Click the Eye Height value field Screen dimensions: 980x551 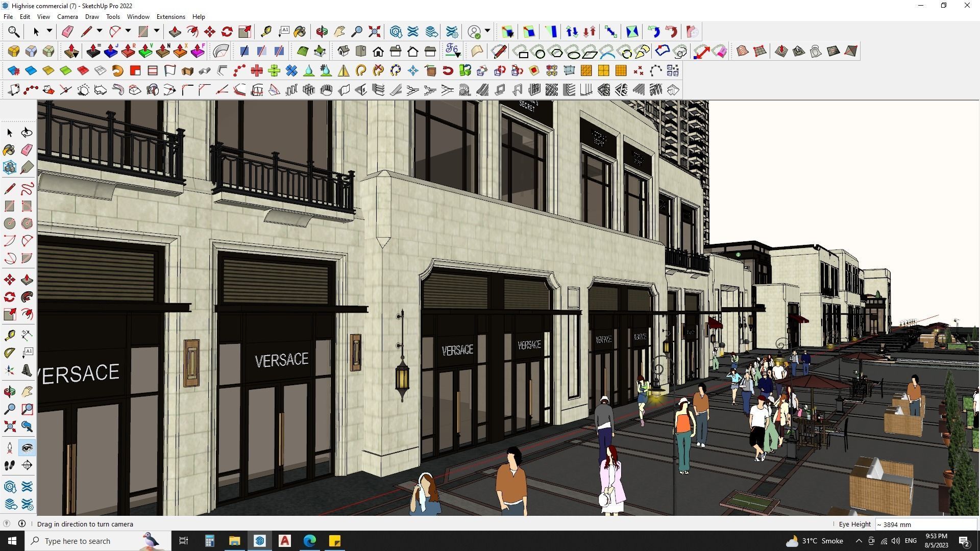coord(926,524)
